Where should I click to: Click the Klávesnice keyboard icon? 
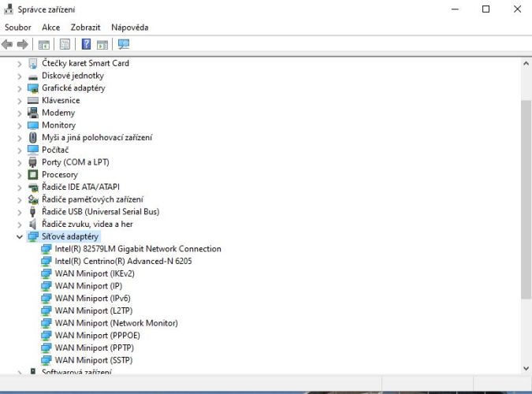point(33,100)
